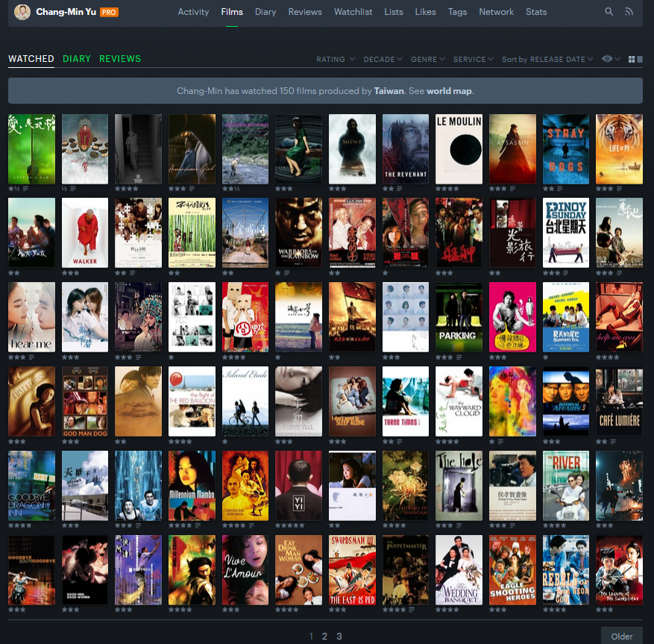Open the Walker film poster

coord(85,233)
